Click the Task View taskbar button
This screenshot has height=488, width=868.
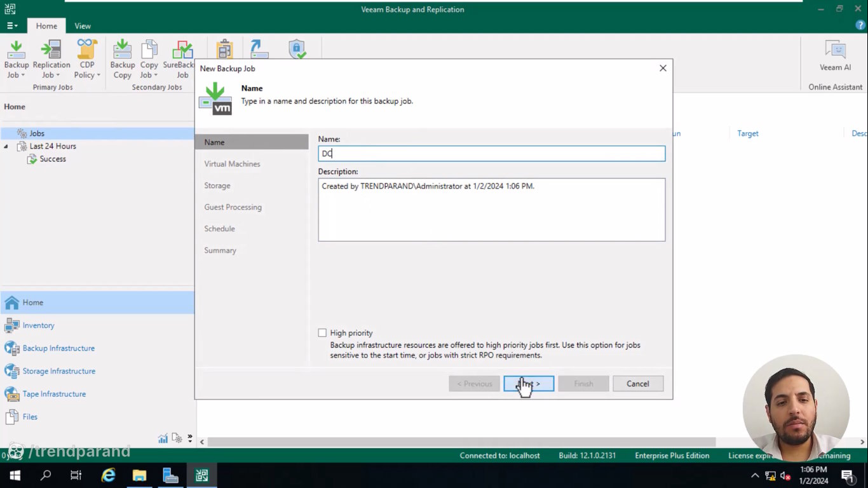[x=76, y=475]
